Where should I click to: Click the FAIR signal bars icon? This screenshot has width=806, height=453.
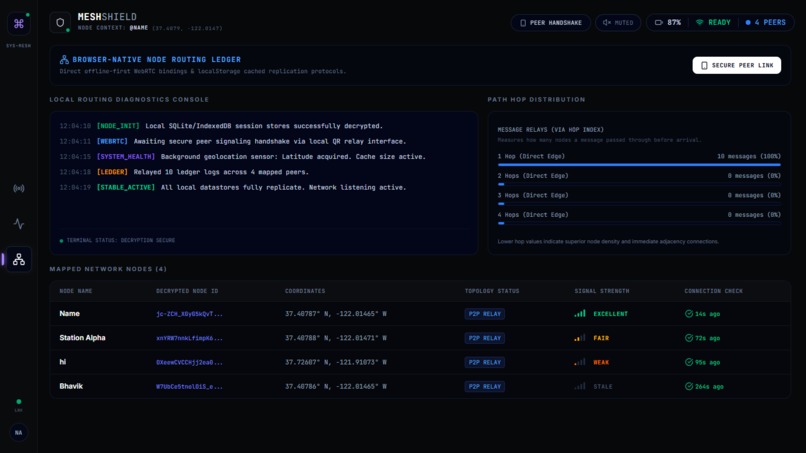tap(580, 337)
